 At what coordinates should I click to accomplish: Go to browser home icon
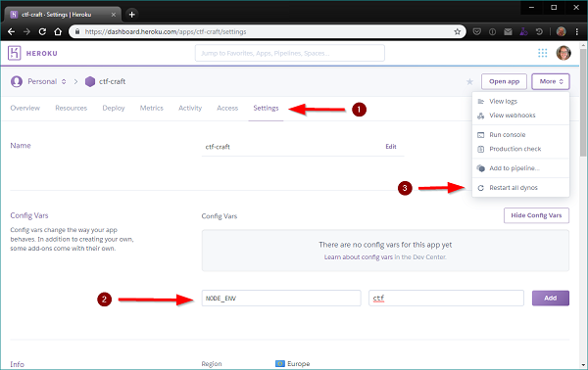58,32
